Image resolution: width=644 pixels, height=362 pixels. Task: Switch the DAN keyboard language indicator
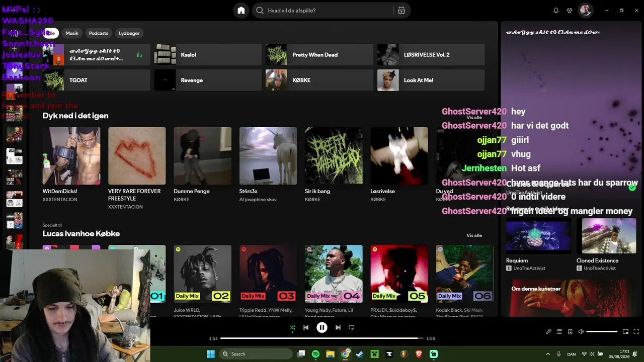click(573, 354)
